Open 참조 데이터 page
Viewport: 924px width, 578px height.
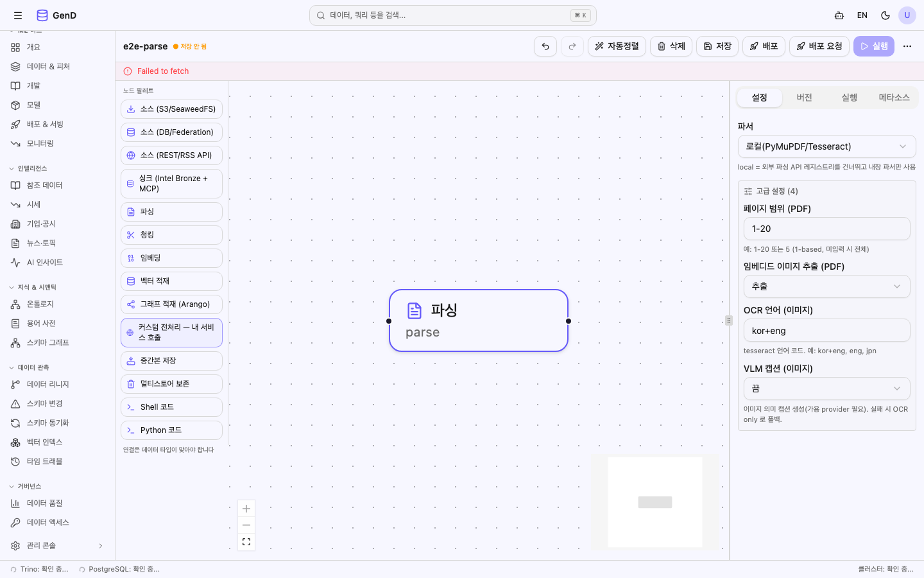[x=58, y=186]
